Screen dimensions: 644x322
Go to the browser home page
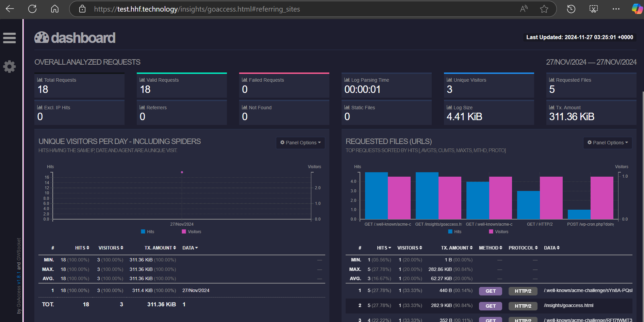pos(55,9)
